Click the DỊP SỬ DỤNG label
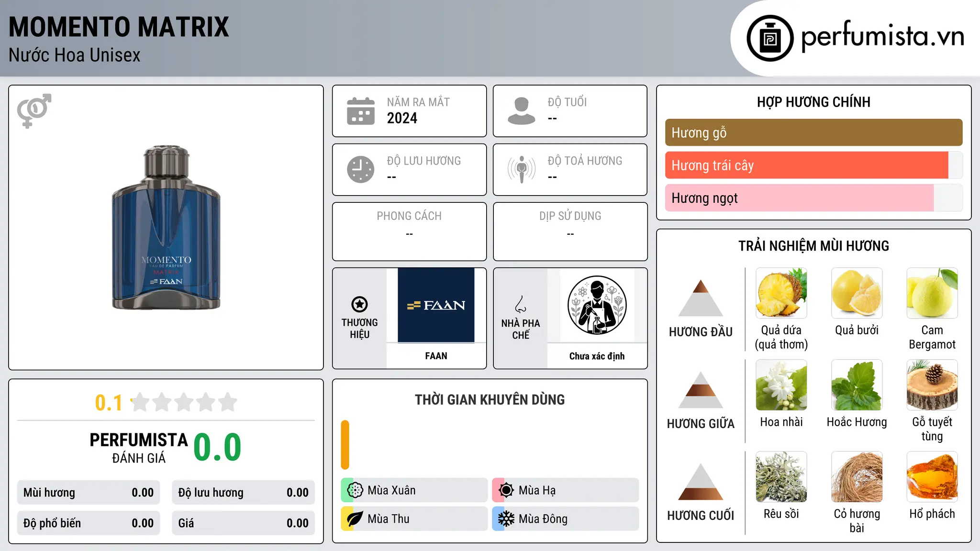This screenshot has width=980, height=551. pyautogui.click(x=570, y=216)
